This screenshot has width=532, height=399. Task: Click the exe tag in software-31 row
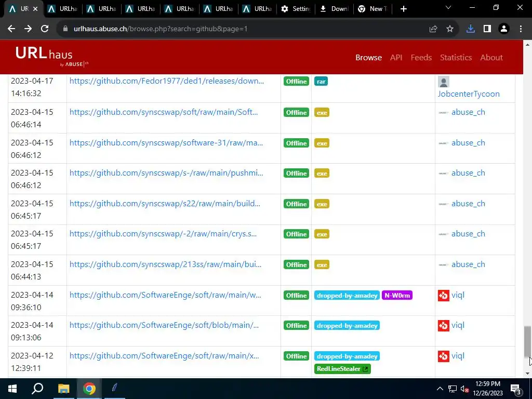(322, 143)
